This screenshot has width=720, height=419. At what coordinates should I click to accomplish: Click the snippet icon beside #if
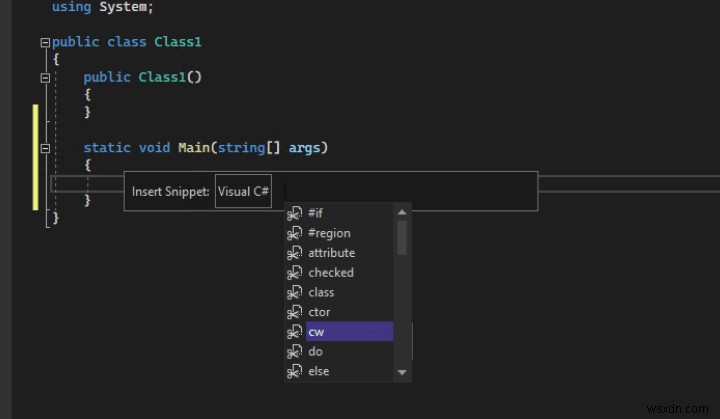[294, 213]
